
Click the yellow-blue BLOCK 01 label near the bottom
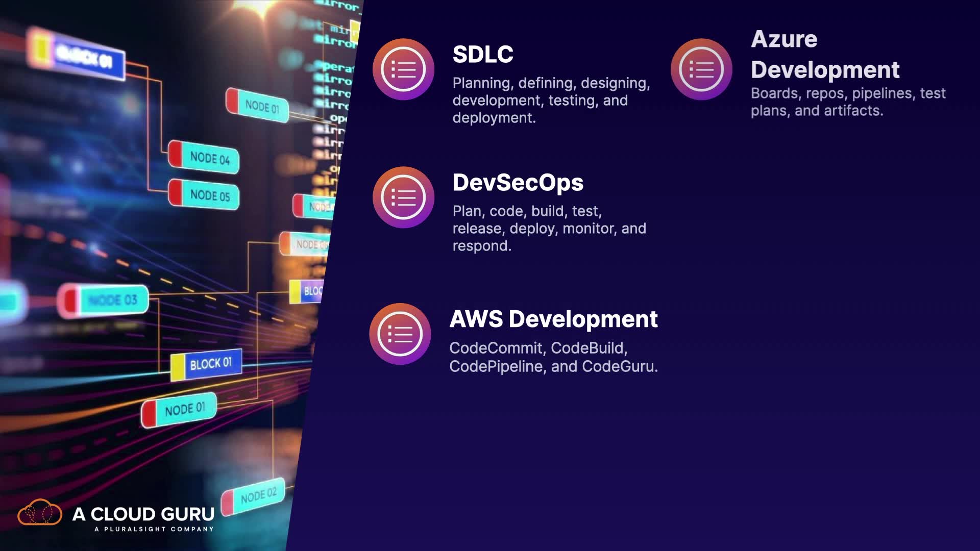(210, 364)
